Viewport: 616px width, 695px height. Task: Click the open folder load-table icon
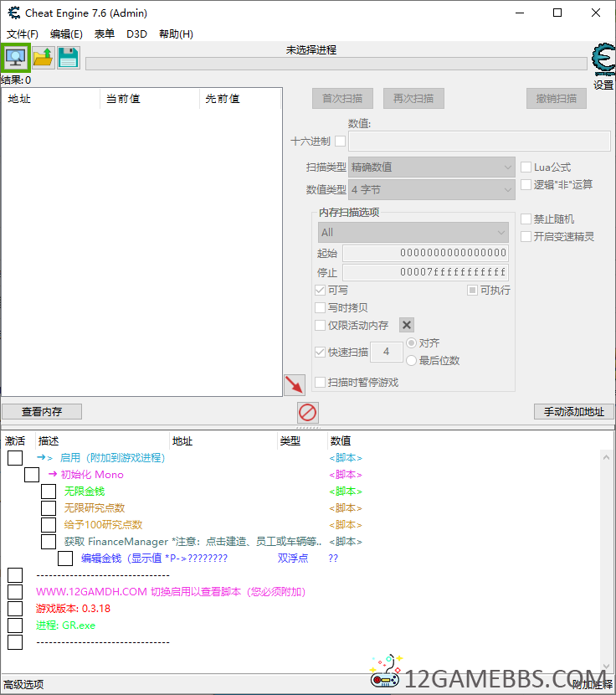pyautogui.click(x=43, y=58)
